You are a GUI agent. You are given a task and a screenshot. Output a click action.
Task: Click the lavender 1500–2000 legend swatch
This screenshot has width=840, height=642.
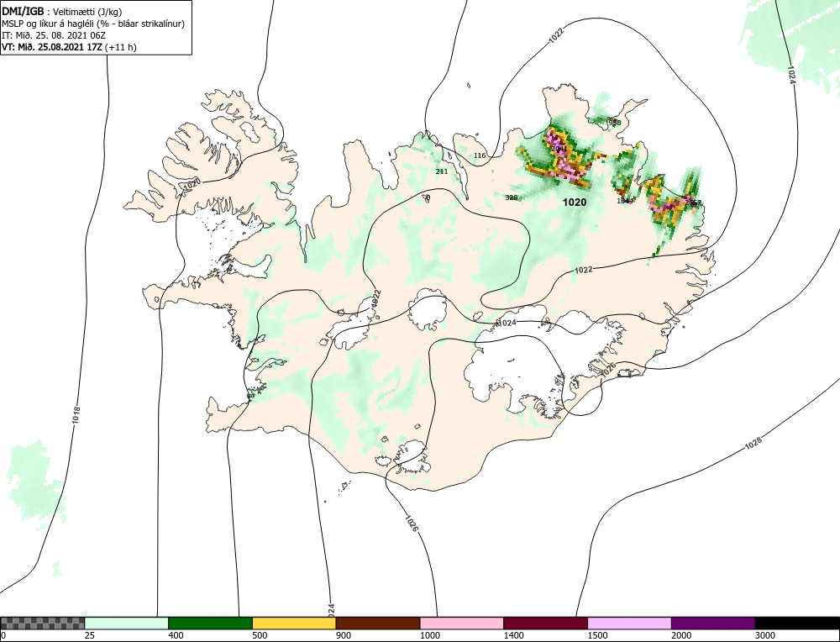pos(629,624)
